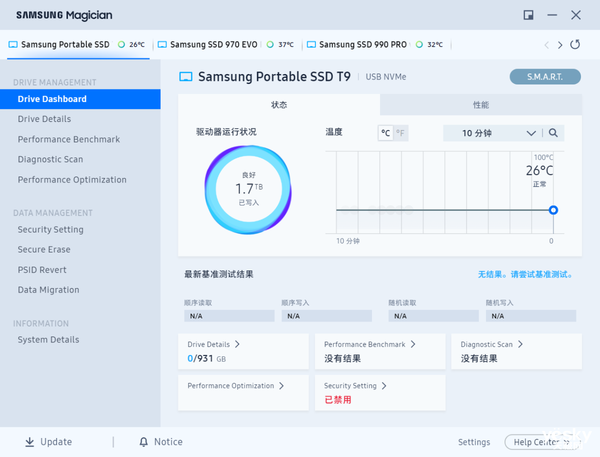Open Notice via the bell icon
Viewport: 600px width, 457px height.
coord(143,442)
